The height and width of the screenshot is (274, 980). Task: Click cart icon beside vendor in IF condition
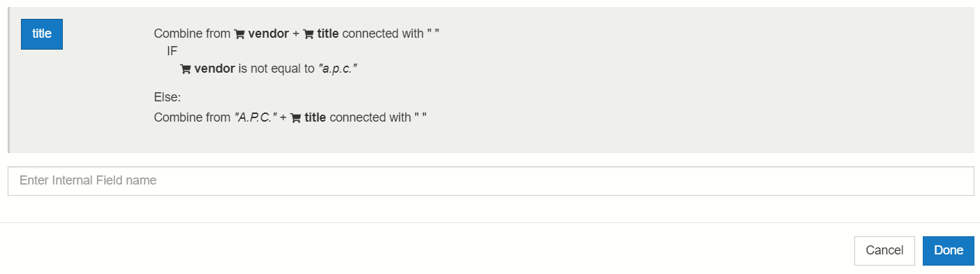[x=186, y=69]
